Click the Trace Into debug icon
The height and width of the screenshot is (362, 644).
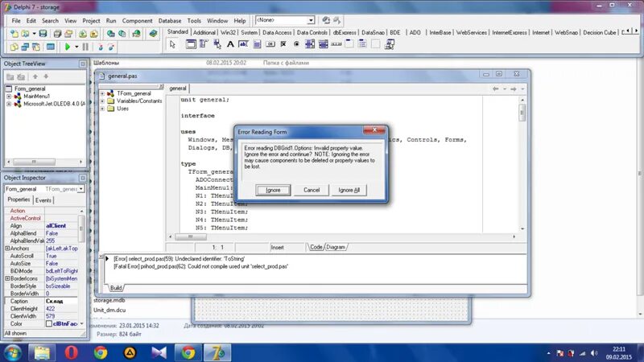(101, 47)
